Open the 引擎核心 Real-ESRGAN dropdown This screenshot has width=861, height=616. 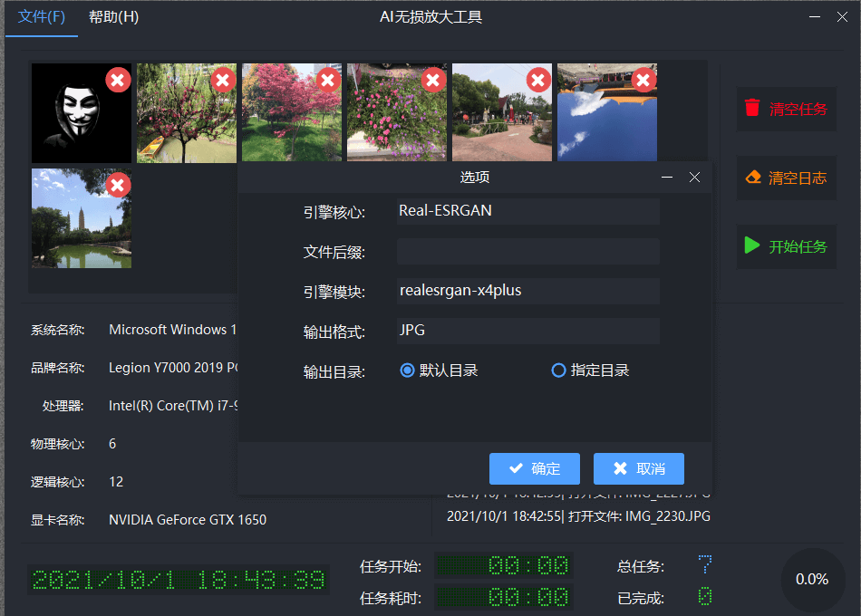[528, 211]
